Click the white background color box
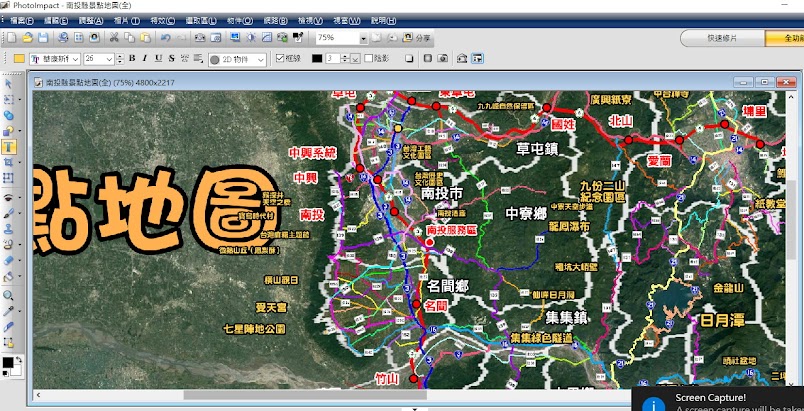 (16, 370)
